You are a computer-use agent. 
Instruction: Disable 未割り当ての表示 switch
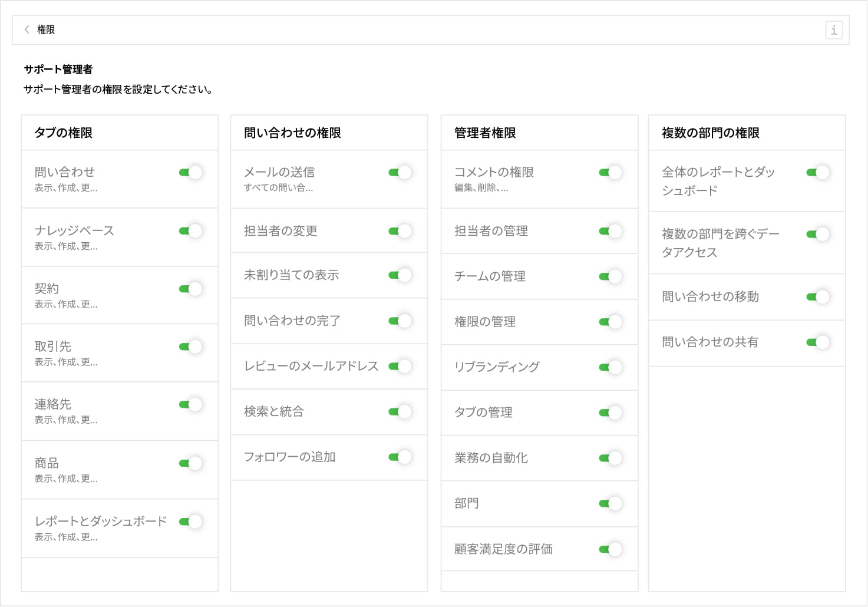coord(400,275)
